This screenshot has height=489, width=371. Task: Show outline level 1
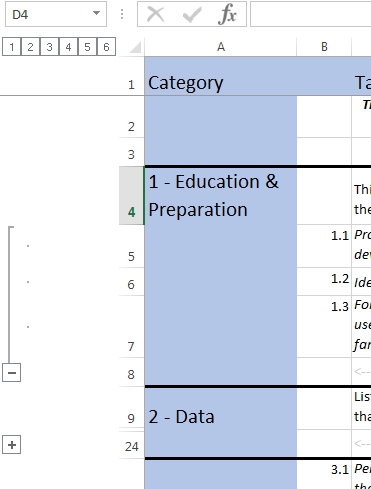click(12, 47)
